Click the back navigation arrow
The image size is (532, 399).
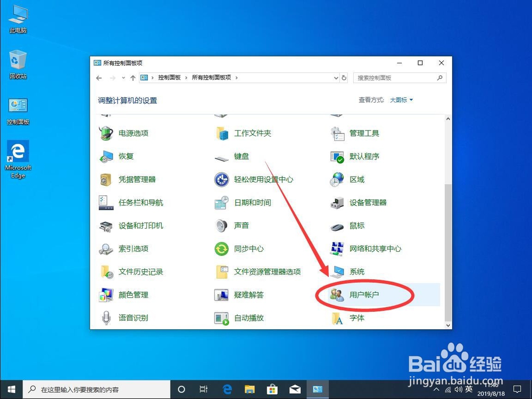99,78
